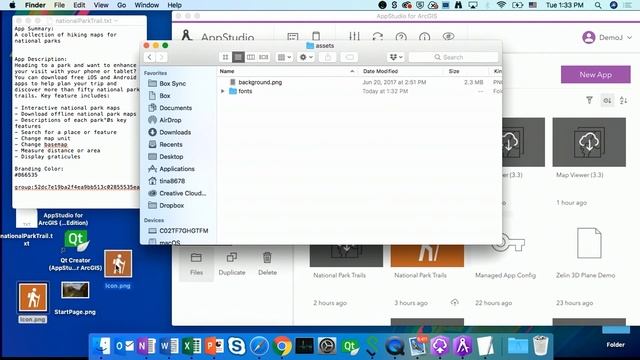Image resolution: width=640 pixels, height=360 pixels.
Task: Open Qt Creator desktop shortcut
Action: (x=76, y=251)
